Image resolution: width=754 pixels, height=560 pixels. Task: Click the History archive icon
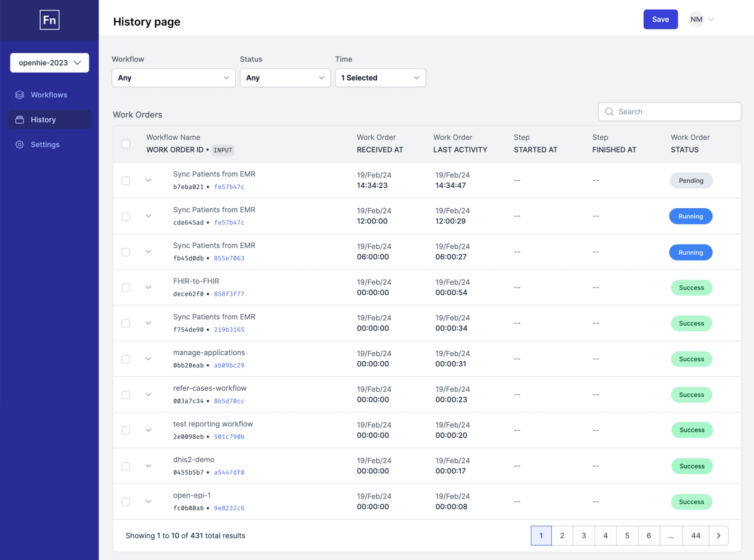pos(20,119)
